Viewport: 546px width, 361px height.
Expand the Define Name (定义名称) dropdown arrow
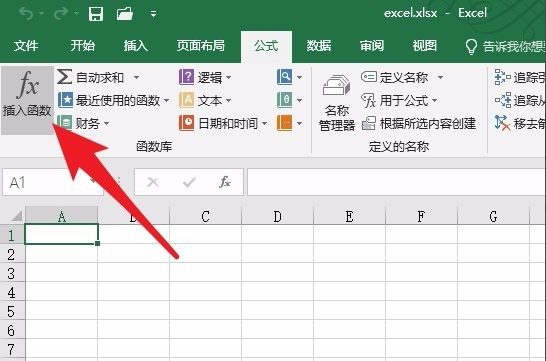tap(440, 77)
